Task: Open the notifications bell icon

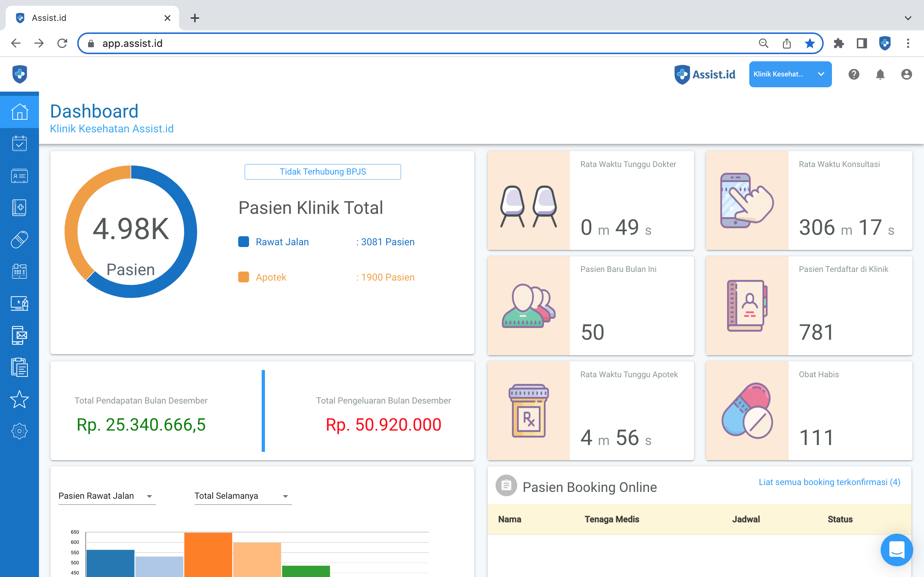Action: tap(880, 74)
